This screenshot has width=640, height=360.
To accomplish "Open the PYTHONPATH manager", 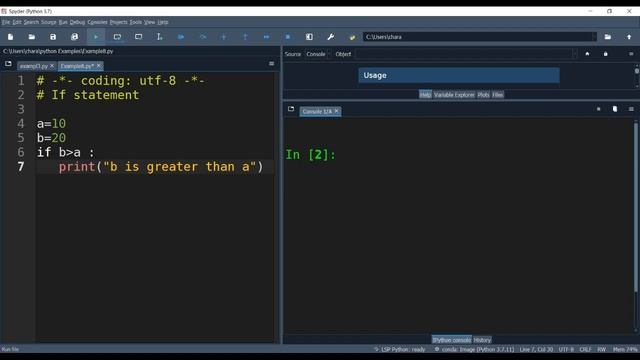I will point(352,37).
